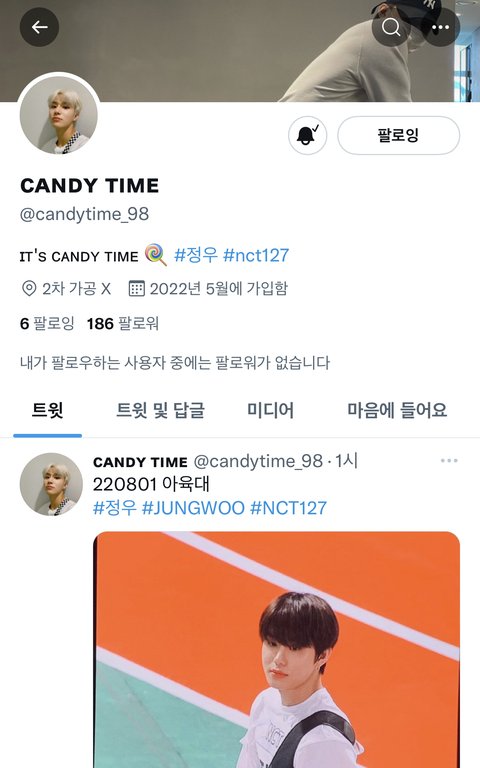The image size is (480, 768).
Task: Click the 팔로잉 button
Action: pos(398,135)
